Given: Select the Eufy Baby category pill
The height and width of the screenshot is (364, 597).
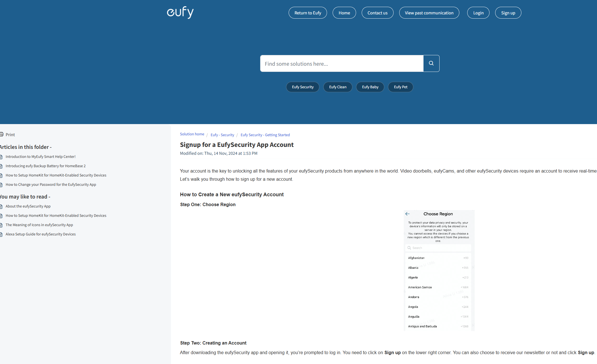Looking at the screenshot, I should point(370,87).
